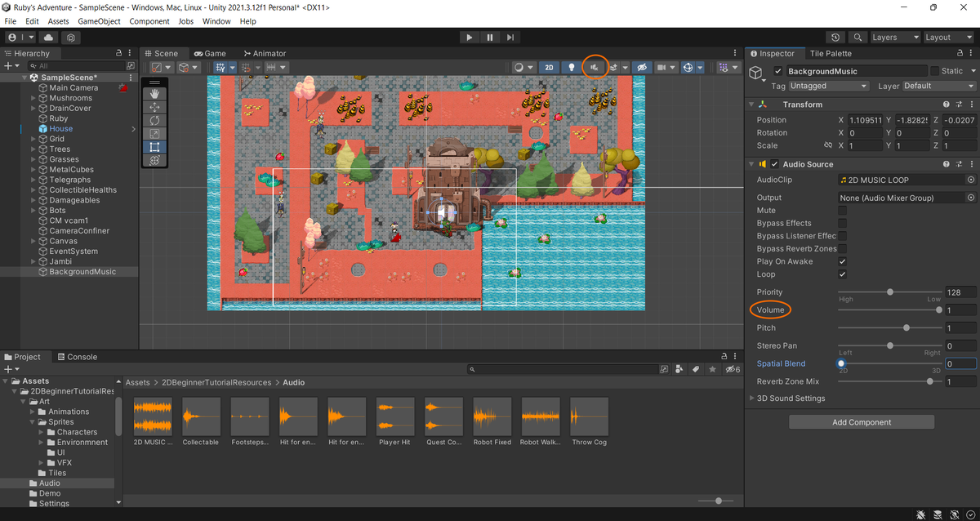980x521 pixels.
Task: Open Hierarchy scene search type icon
Action: (130, 65)
